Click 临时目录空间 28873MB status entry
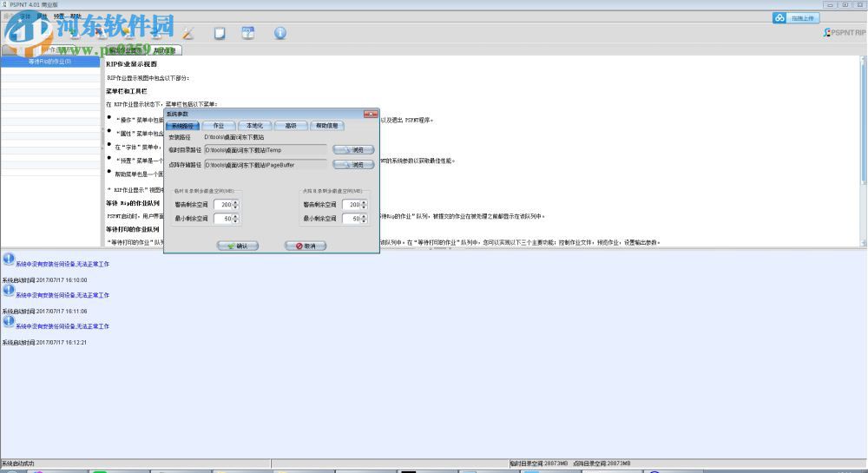 coord(539,463)
